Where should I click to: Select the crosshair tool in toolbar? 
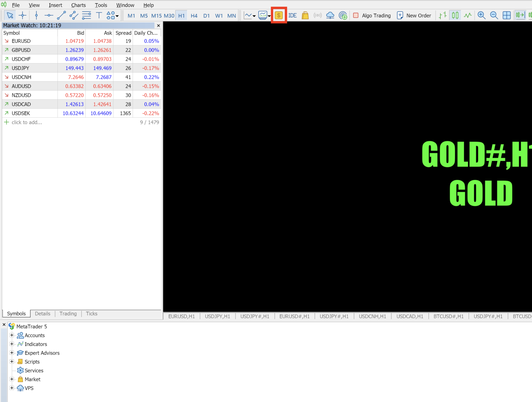pyautogui.click(x=23, y=15)
